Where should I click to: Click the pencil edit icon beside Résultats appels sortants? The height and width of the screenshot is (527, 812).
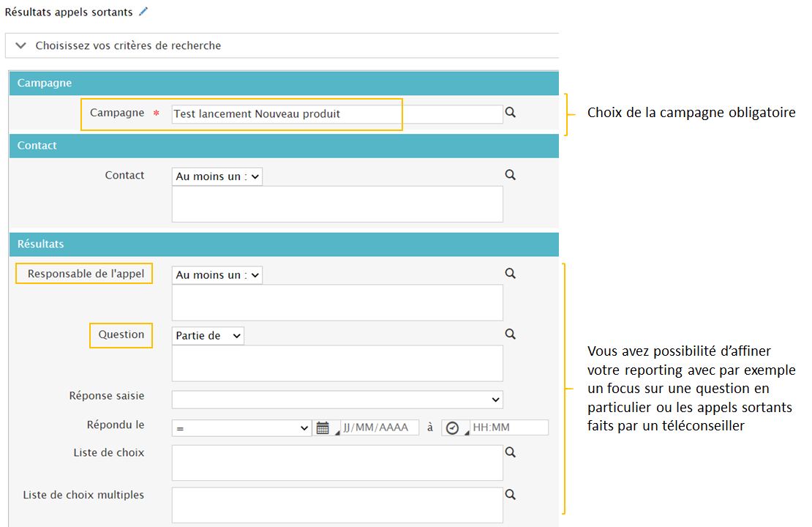[143, 12]
